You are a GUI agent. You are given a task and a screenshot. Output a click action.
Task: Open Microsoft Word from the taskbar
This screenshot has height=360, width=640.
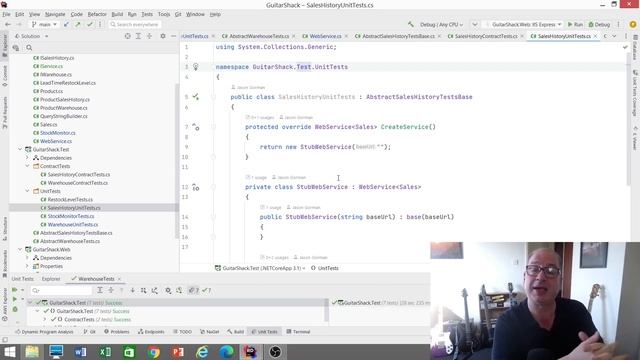(80, 352)
